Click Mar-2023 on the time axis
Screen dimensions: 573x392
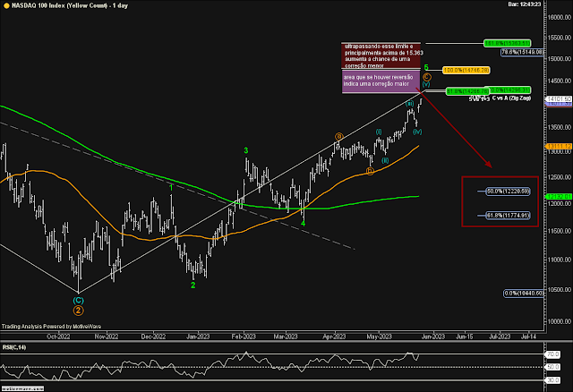click(286, 337)
